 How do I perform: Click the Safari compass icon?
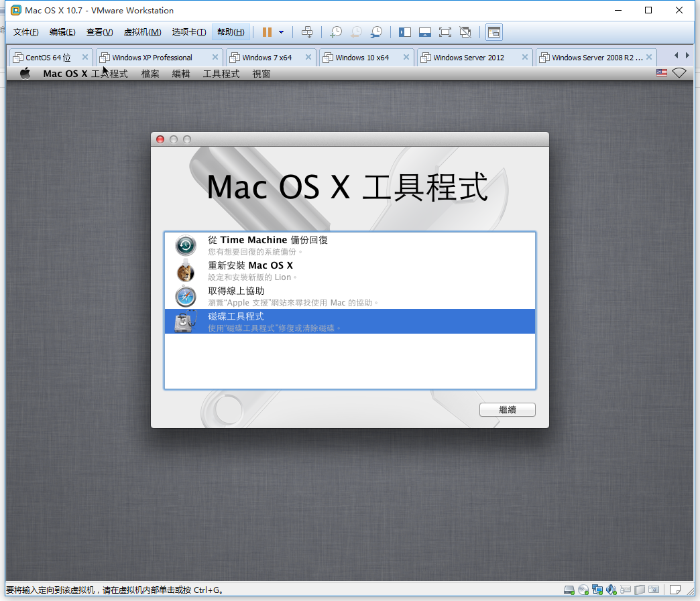pyautogui.click(x=186, y=297)
